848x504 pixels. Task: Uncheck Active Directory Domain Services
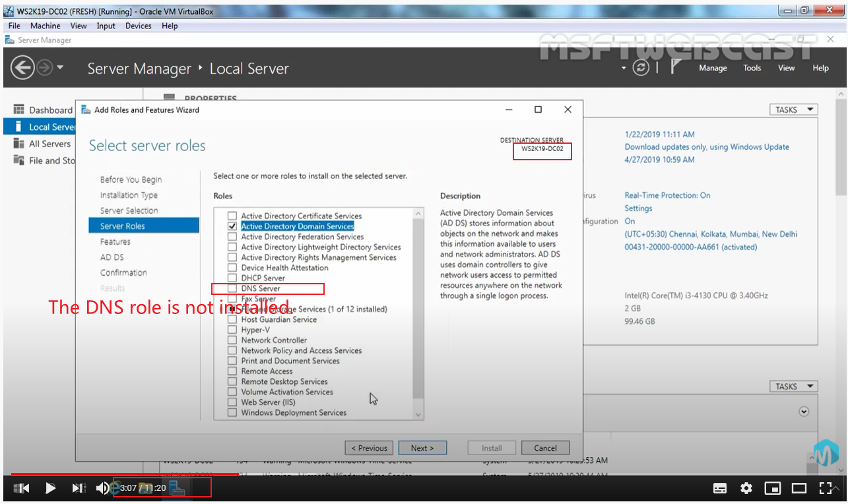(232, 226)
